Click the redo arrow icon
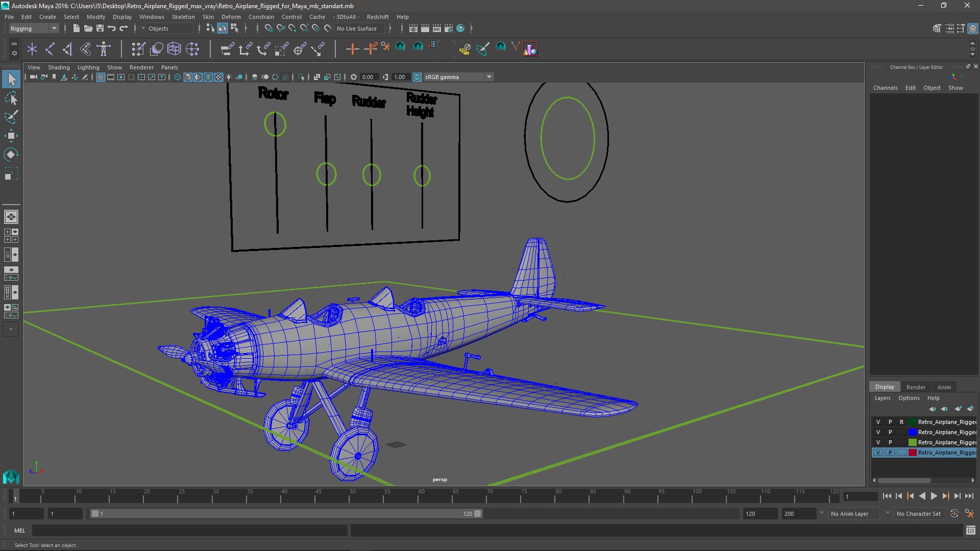 tap(124, 29)
